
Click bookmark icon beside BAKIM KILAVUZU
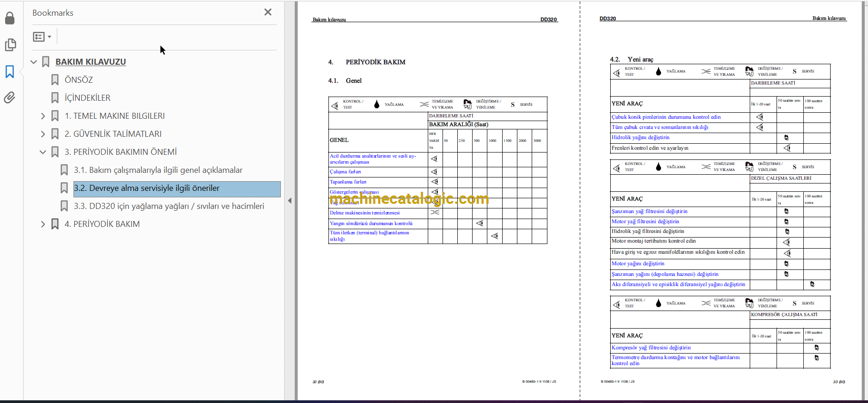(x=46, y=62)
